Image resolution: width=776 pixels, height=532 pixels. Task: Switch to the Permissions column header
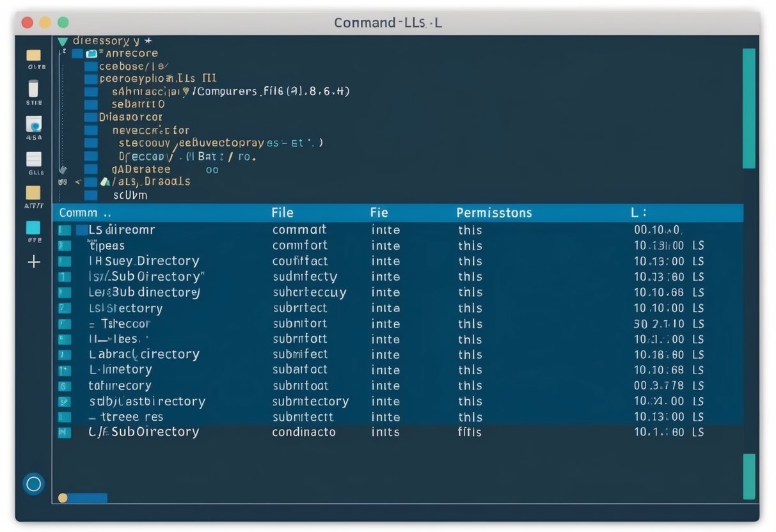[494, 212]
